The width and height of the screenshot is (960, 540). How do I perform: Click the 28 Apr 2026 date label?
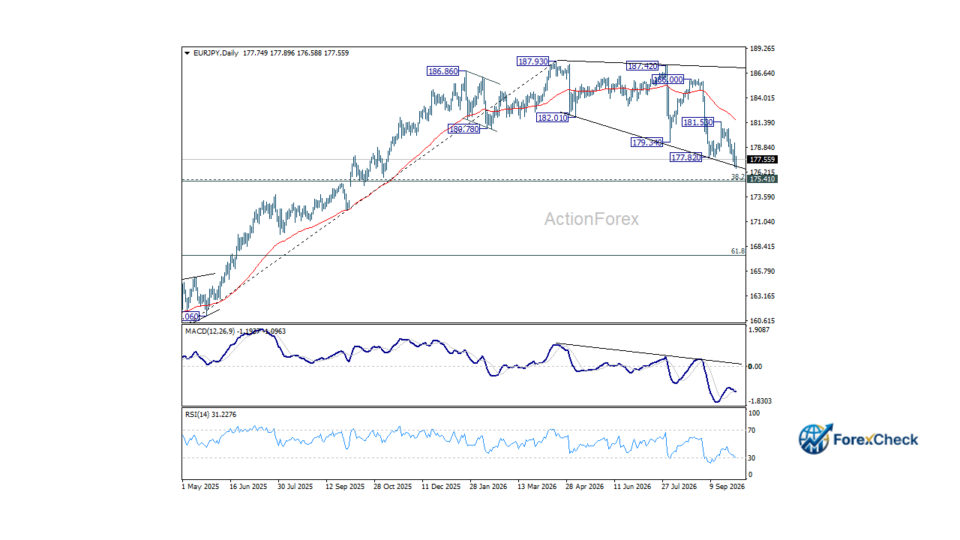point(585,487)
